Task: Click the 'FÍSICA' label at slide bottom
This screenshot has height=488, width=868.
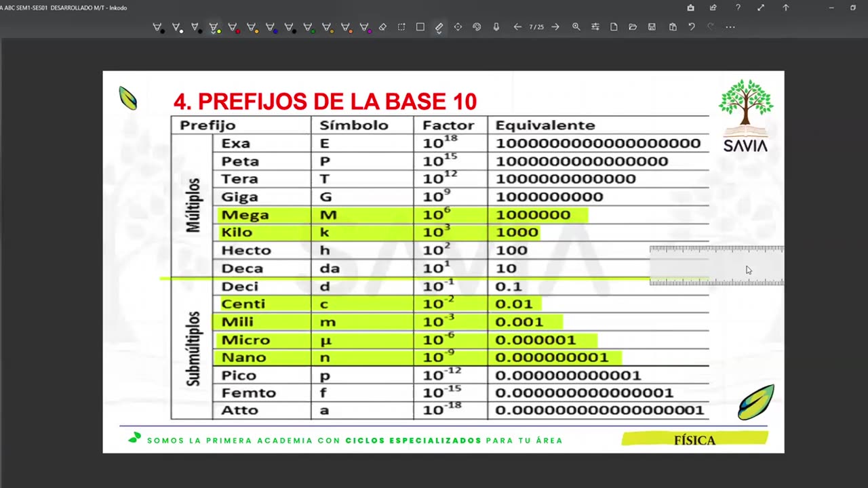Action: (x=694, y=441)
